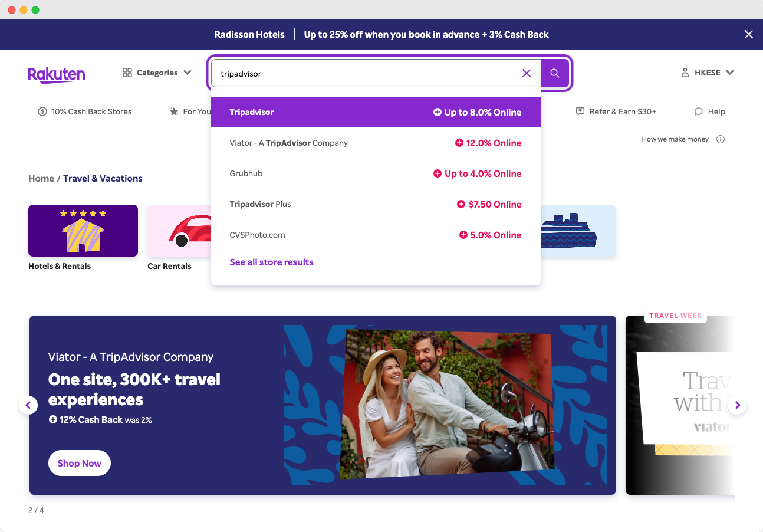
Task: Open Hotels & Rentals category tile
Action: point(83,231)
